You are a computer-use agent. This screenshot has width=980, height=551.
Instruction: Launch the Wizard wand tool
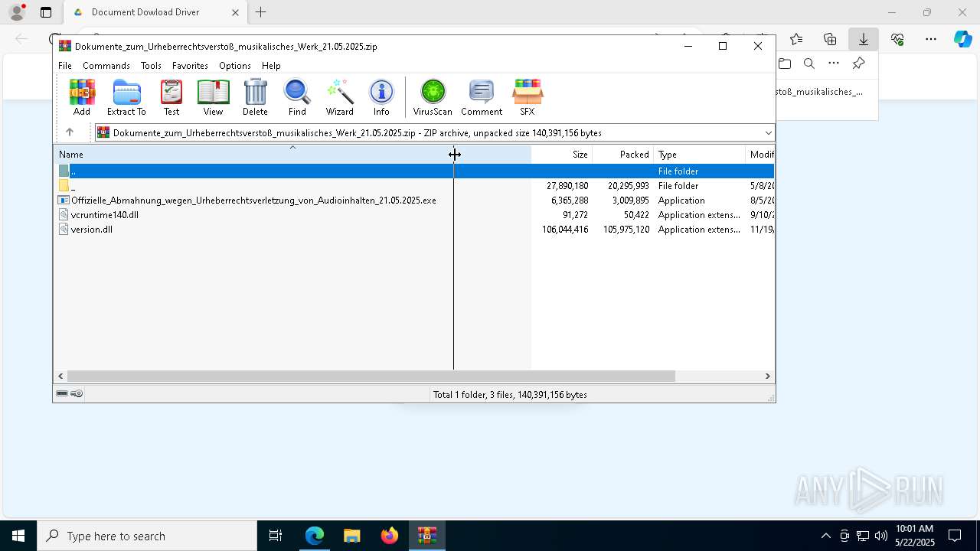pyautogui.click(x=339, y=97)
